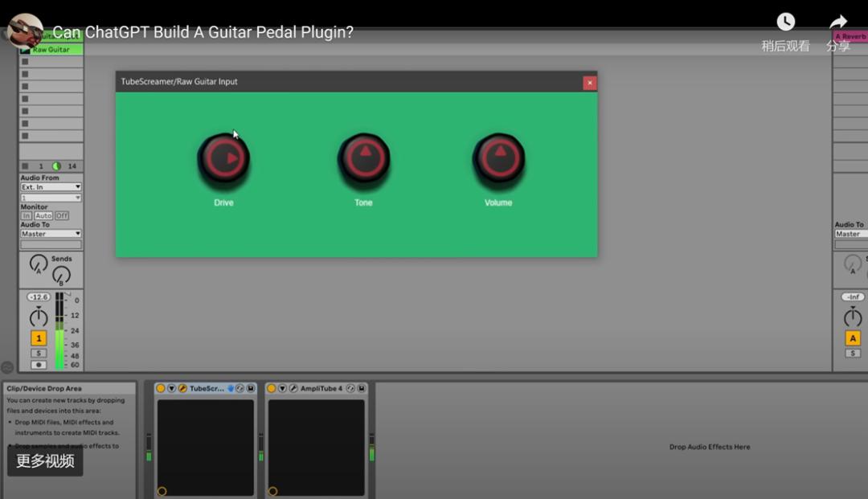The width and height of the screenshot is (868, 499).
Task: Open the channel avatar in the video overlay
Action: [x=26, y=31]
